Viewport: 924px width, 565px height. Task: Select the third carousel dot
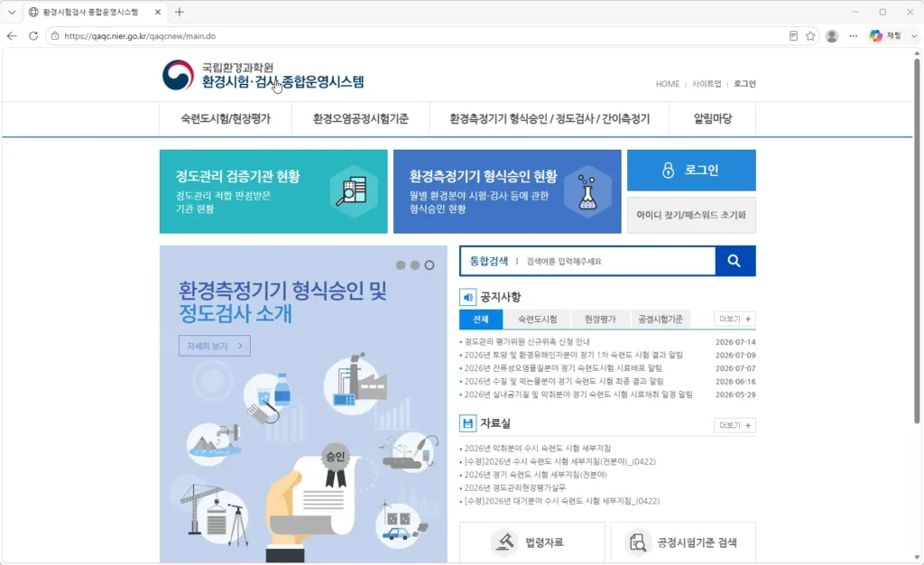(x=430, y=265)
